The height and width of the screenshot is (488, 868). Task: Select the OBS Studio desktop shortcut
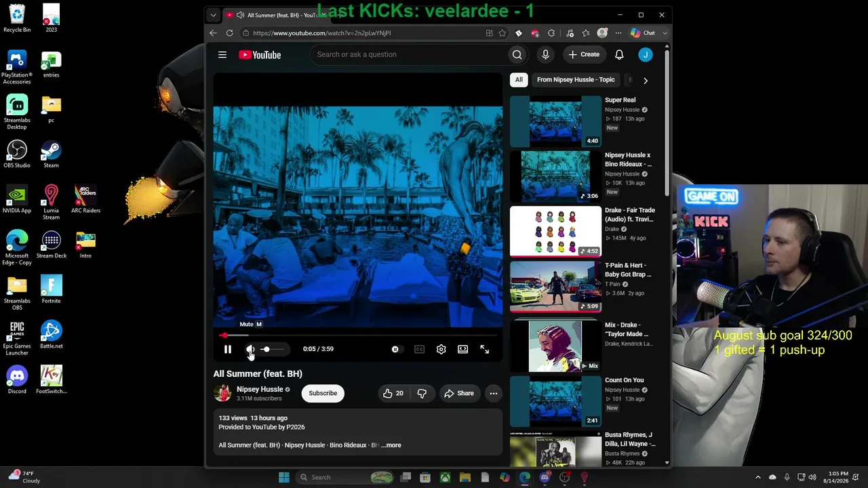(x=17, y=154)
